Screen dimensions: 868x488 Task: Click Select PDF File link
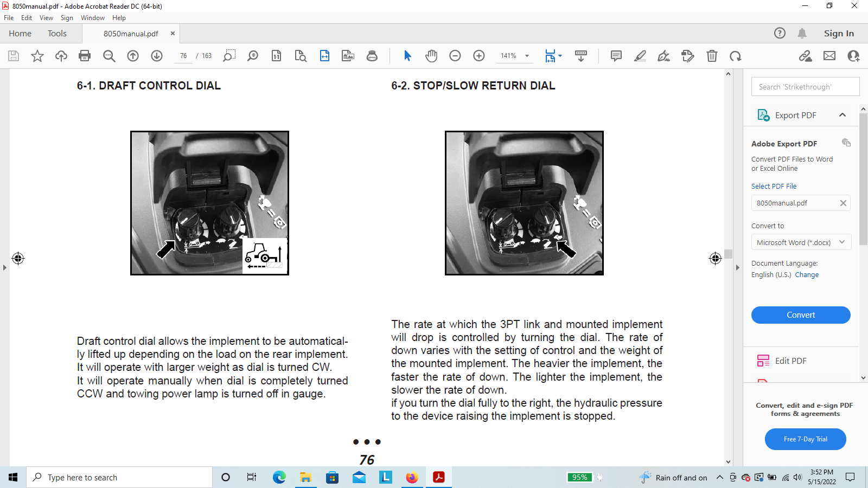[774, 186]
